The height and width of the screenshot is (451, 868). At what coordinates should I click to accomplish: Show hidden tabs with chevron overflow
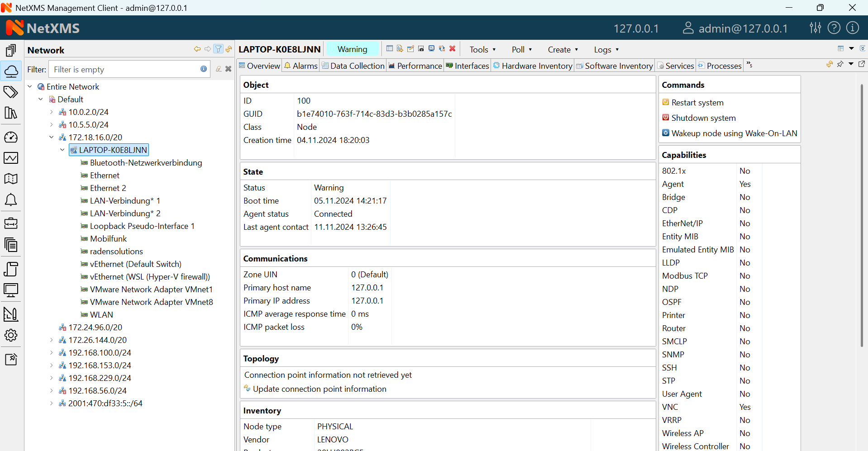[749, 65]
